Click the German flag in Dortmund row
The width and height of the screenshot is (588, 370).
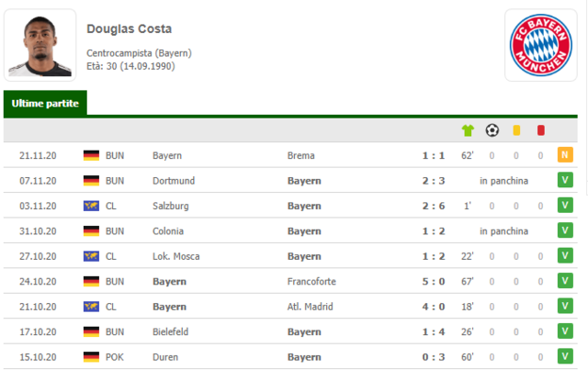pyautogui.click(x=91, y=181)
